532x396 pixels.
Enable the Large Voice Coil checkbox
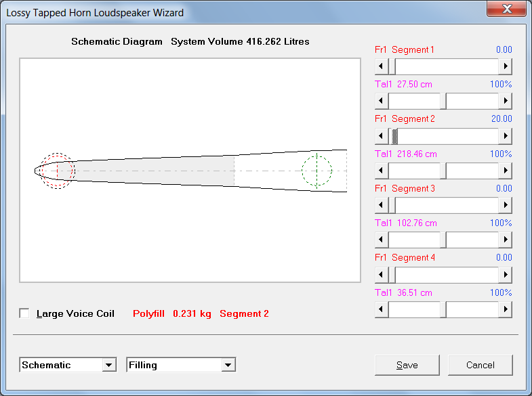pos(24,313)
